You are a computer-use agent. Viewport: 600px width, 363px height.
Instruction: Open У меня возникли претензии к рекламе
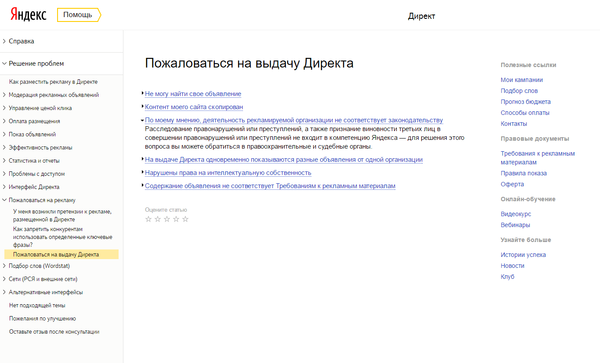pos(62,215)
